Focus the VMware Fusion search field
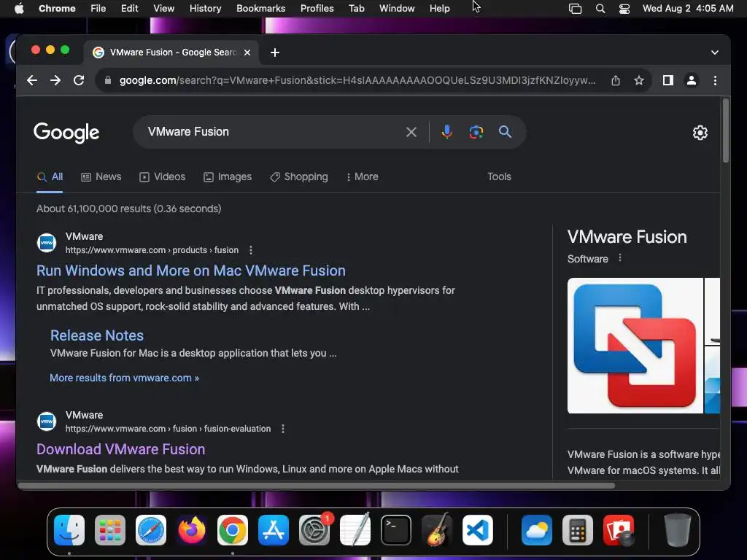 (x=271, y=132)
